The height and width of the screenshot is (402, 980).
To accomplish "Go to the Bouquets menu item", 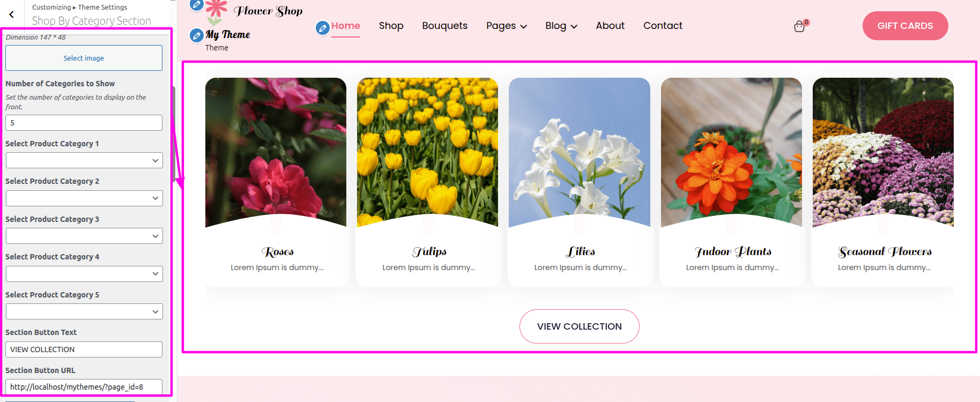I will click(444, 26).
